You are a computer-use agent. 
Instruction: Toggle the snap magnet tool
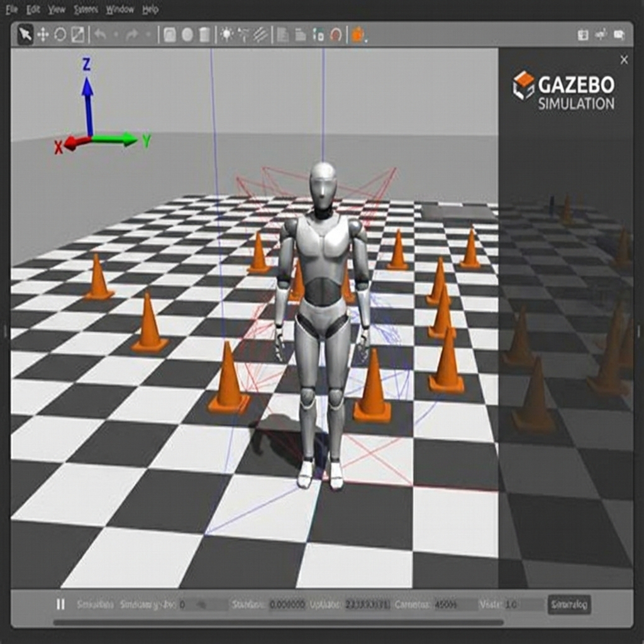click(x=337, y=35)
